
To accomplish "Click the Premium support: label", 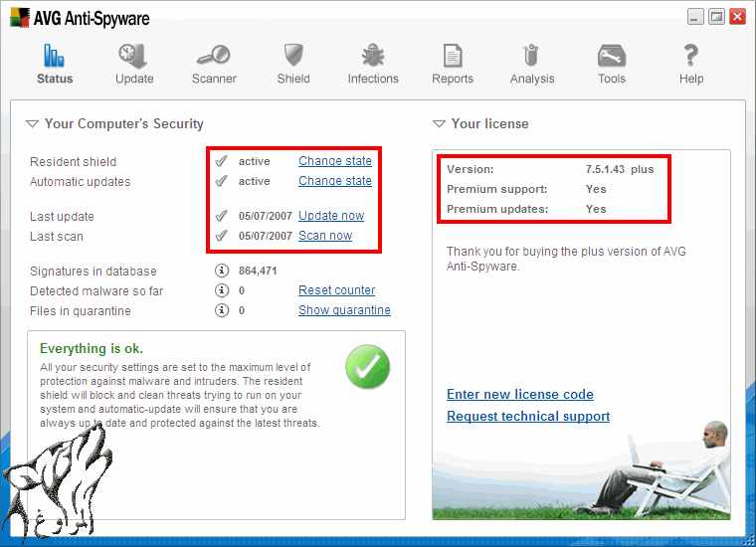I will pyautogui.click(x=497, y=189).
